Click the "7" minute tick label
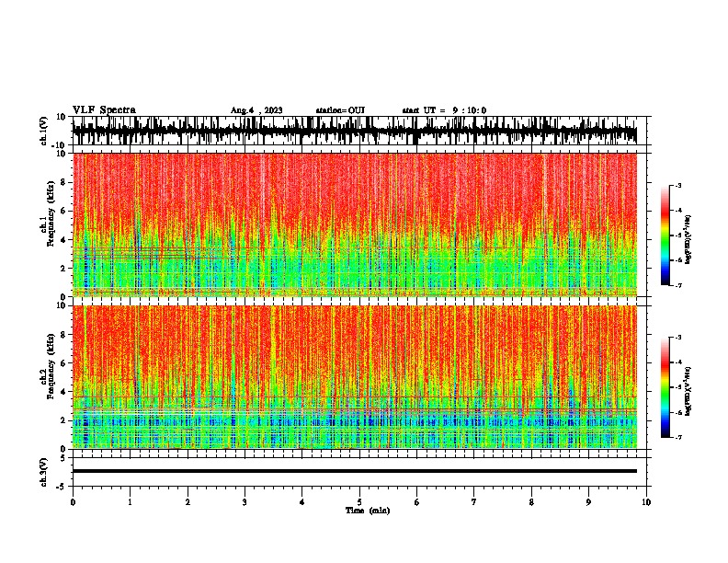Image resolution: width=728 pixels, height=563 pixels. click(474, 502)
